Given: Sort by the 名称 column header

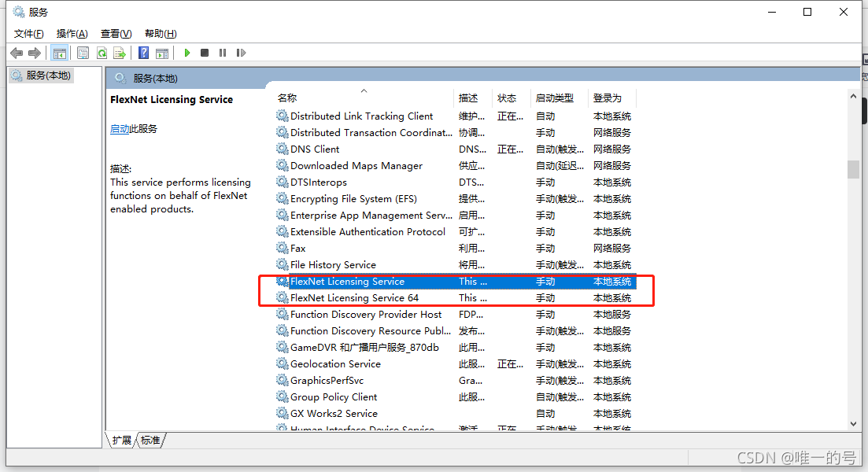Looking at the screenshot, I should point(364,98).
